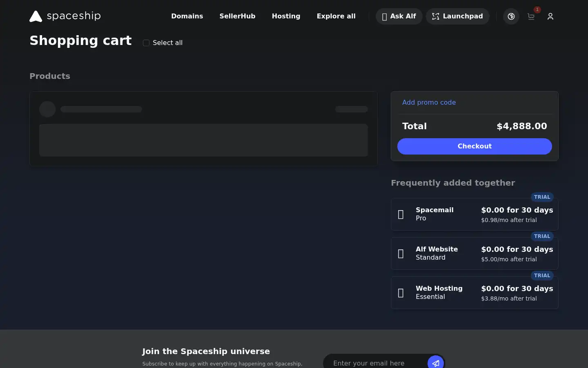Click the $5.00/mo after trial text
Viewport: 588px width, 368px height.
point(509,259)
